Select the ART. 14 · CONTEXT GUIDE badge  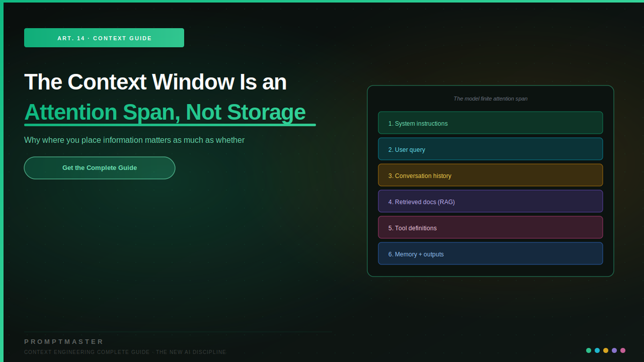(104, 38)
